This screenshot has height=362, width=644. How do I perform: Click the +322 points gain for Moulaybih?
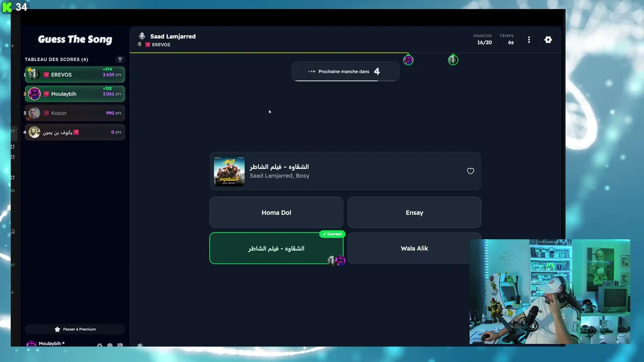tap(107, 88)
